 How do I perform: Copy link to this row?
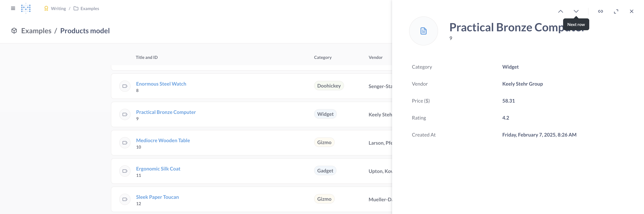click(x=600, y=11)
